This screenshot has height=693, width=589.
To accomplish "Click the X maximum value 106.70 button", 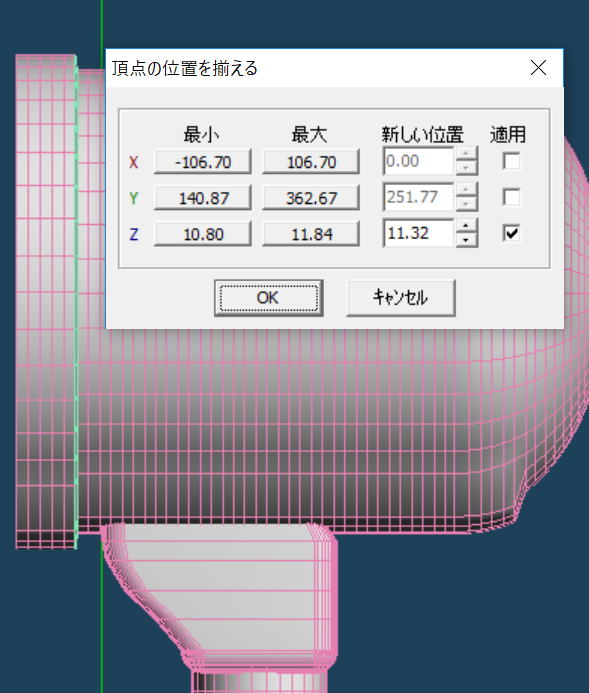I will (x=311, y=162).
